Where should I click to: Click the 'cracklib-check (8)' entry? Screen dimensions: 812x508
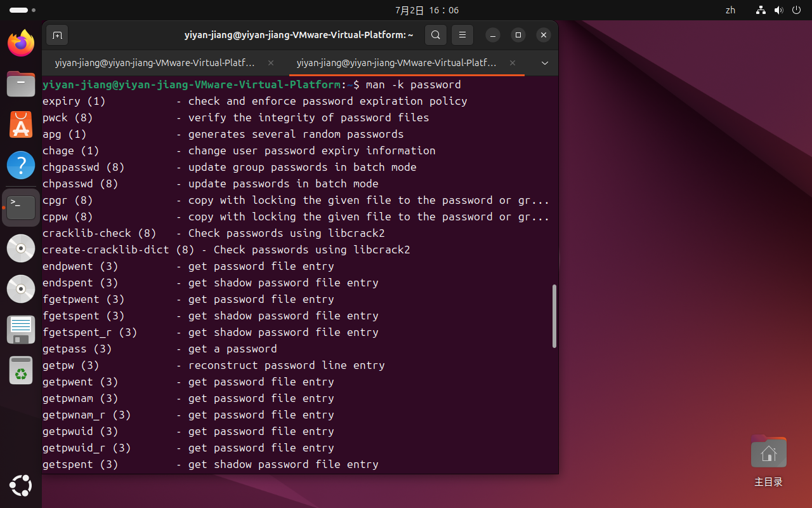point(100,233)
